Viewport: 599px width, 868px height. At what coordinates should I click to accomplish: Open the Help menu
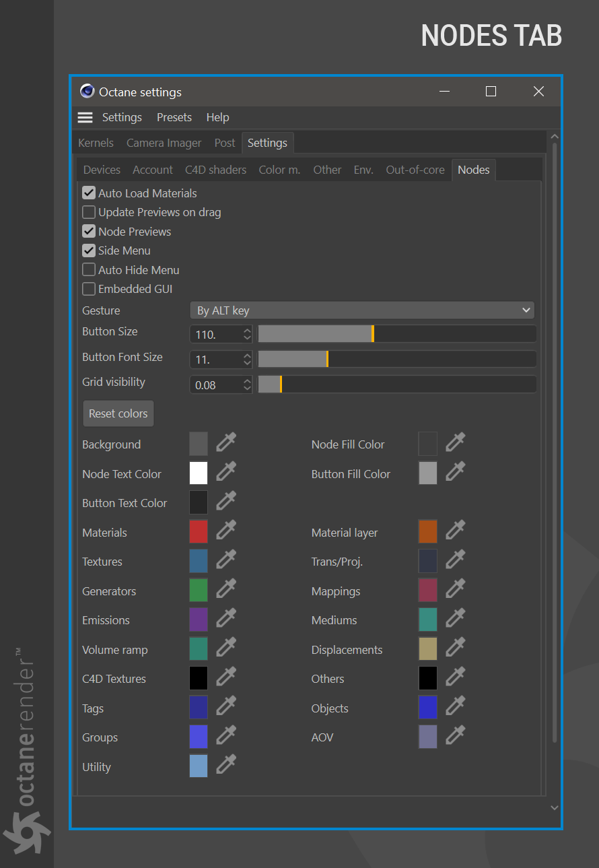pos(217,117)
